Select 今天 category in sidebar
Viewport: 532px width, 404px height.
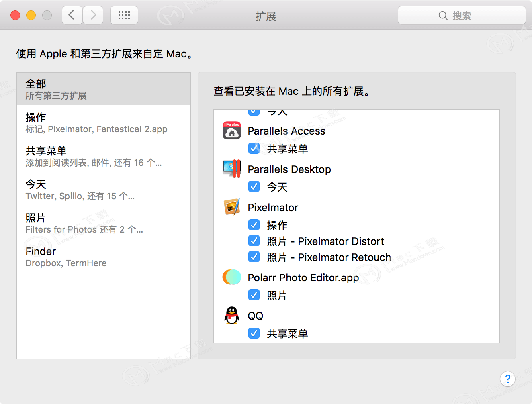coord(104,189)
